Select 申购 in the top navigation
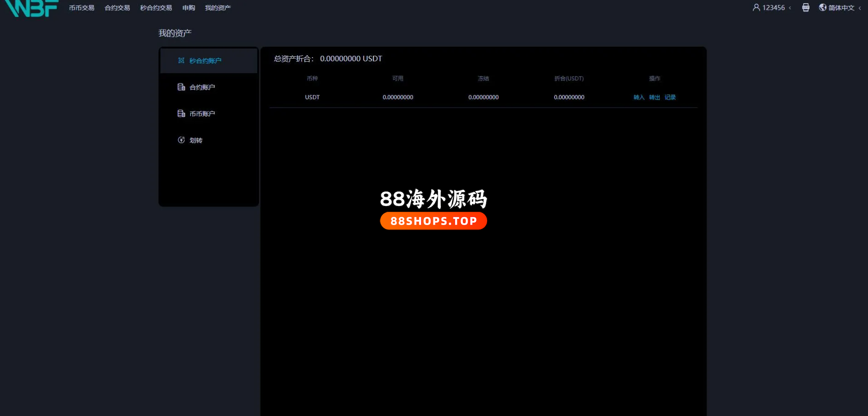 pyautogui.click(x=189, y=8)
